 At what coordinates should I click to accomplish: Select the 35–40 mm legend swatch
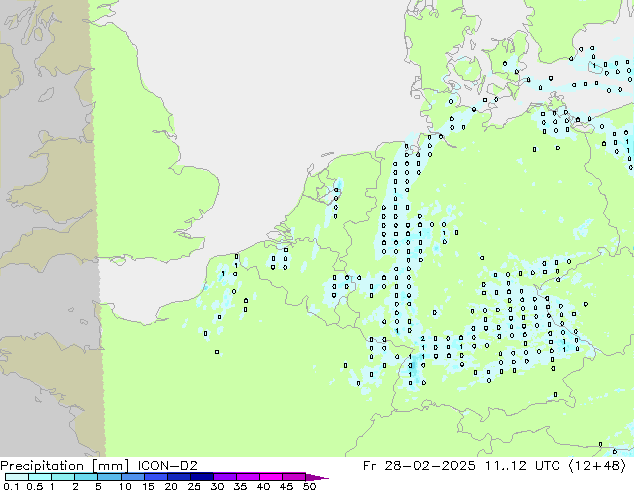click(248, 477)
